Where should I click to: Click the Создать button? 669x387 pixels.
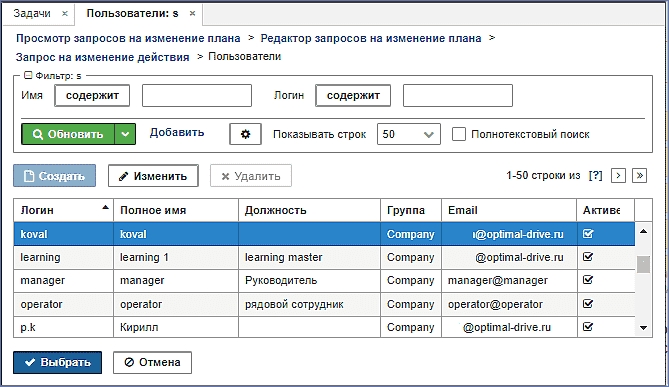(x=55, y=176)
